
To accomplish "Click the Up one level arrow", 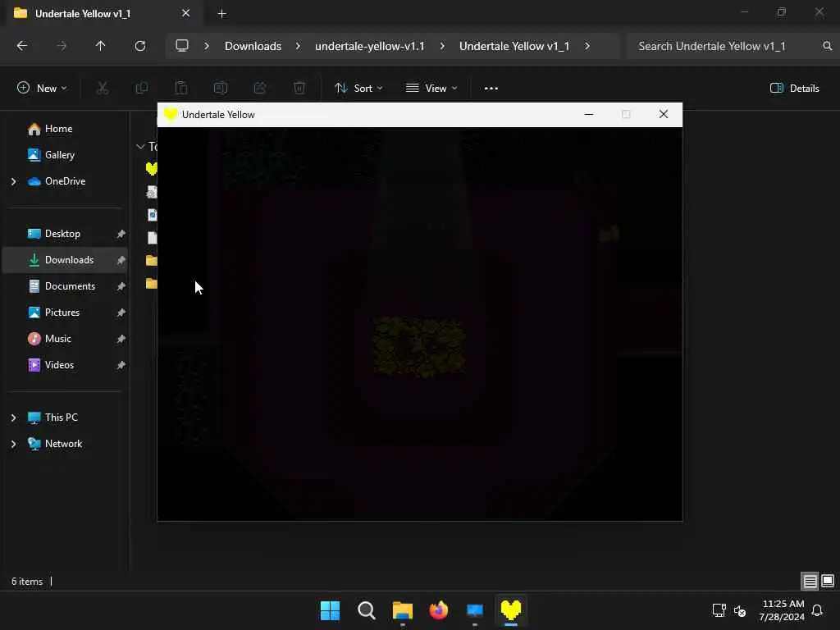I will coord(100,46).
